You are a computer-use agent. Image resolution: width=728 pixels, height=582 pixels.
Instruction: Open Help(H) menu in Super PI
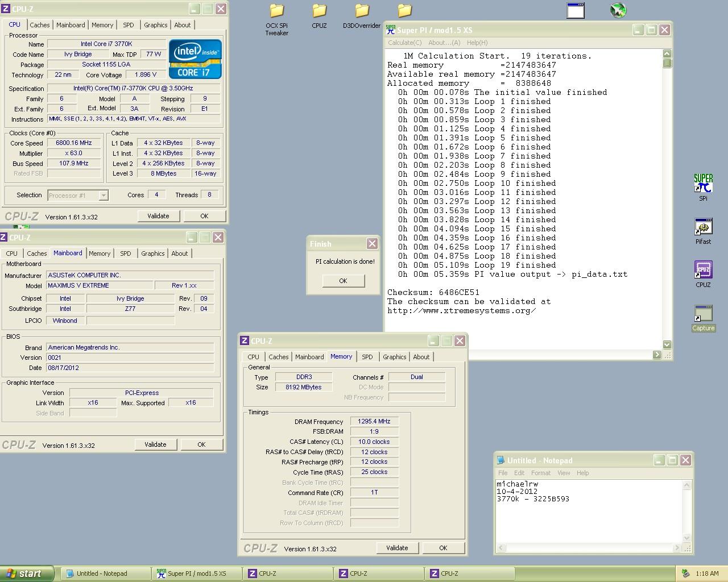tap(477, 43)
